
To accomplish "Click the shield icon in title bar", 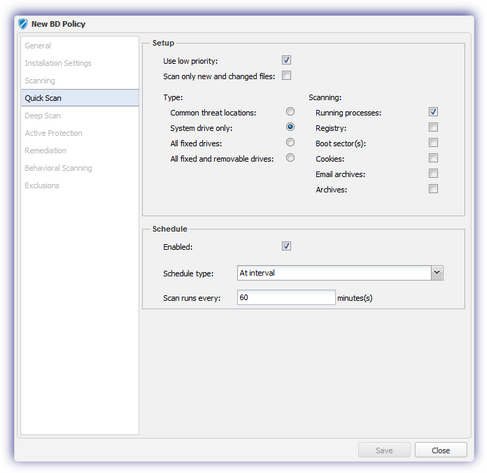I will 23,24.
